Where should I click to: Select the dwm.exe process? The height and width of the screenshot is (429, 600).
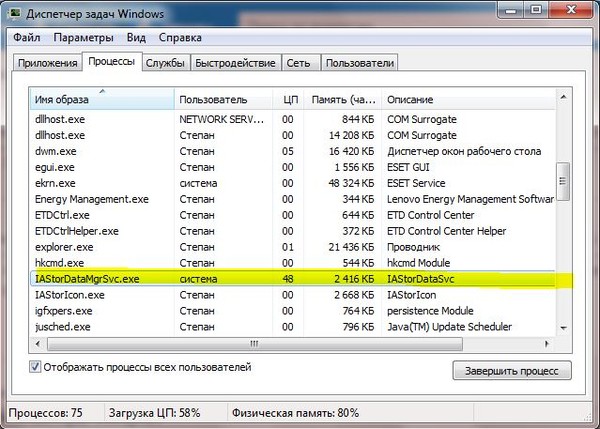point(292,152)
